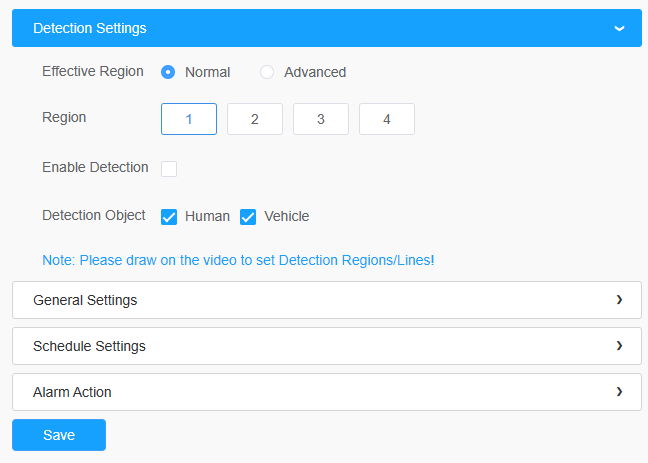The height and width of the screenshot is (463, 648).
Task: Click the Detection Settings header title
Action: pyautogui.click(x=90, y=28)
